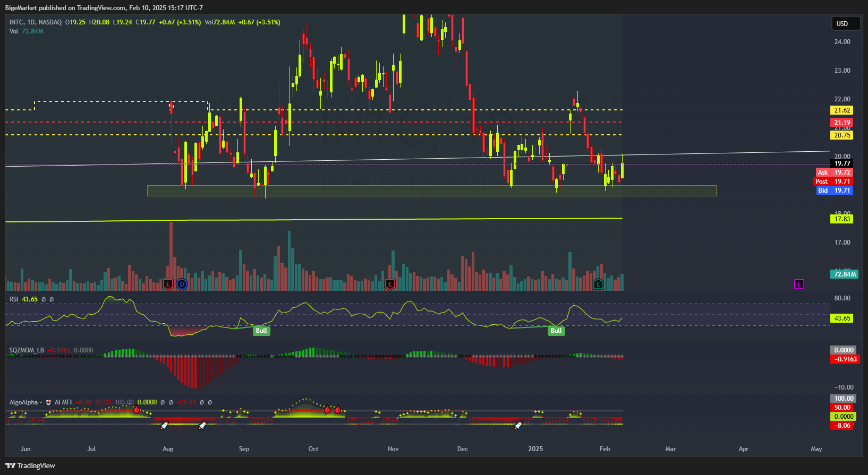
Task: Click the 17.00 price scale value
Action: click(843, 243)
